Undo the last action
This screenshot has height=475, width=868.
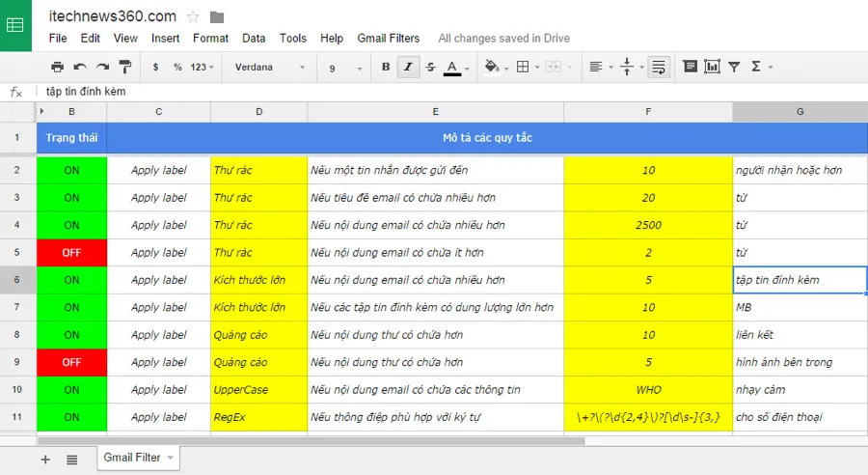click(x=80, y=67)
